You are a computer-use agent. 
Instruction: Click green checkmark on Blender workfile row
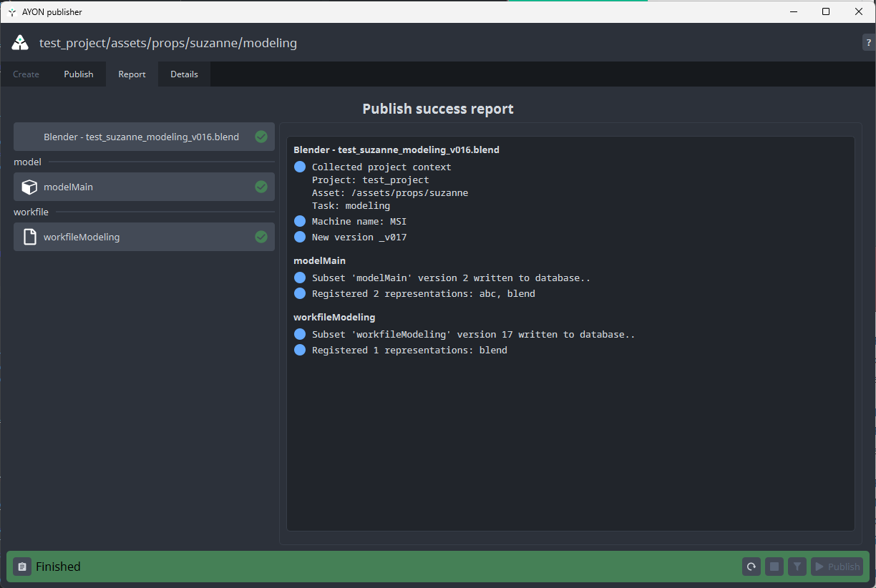[x=261, y=137]
